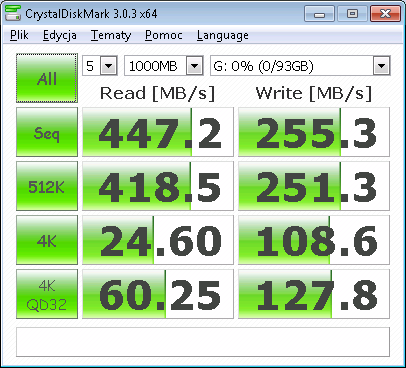This screenshot has width=406, height=368.
Task: Minimize the CrystalDiskMark window
Action: 319,14
